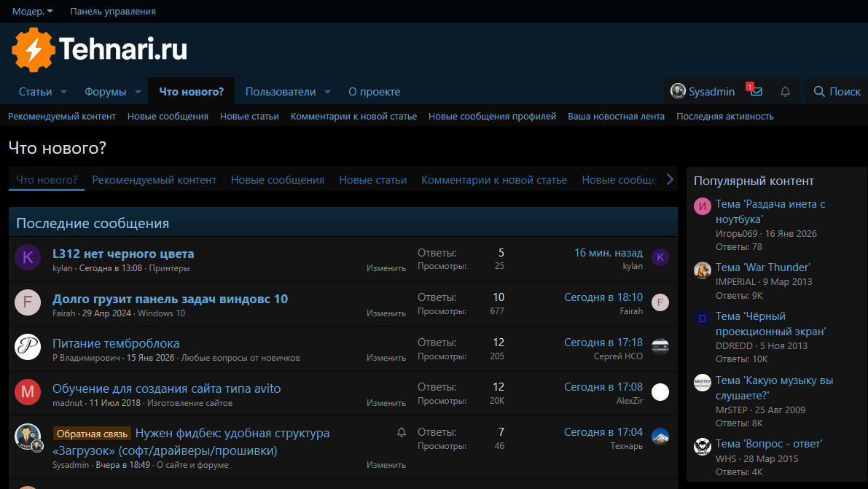Expand the Форумы dropdown arrow

(x=138, y=92)
